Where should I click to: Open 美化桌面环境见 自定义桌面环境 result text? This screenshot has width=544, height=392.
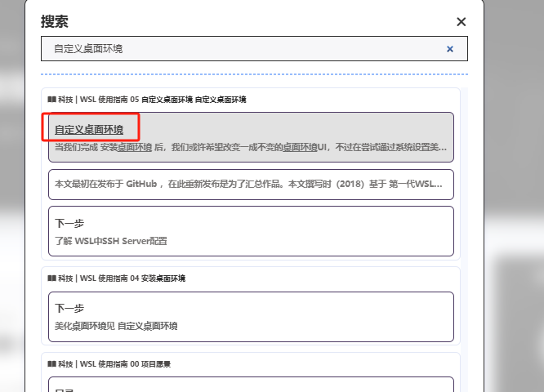click(x=116, y=325)
